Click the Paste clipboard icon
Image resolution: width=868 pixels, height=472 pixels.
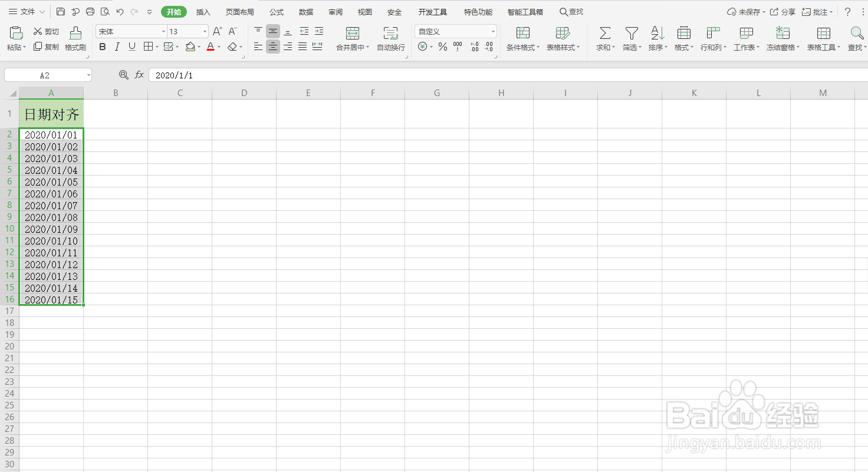[x=17, y=32]
